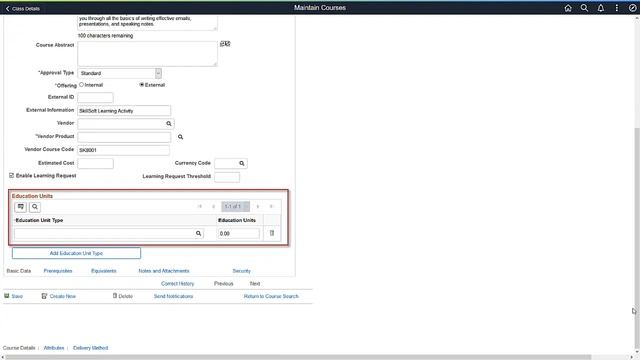
Task: Open the Equivalents tab link
Action: pos(104,271)
